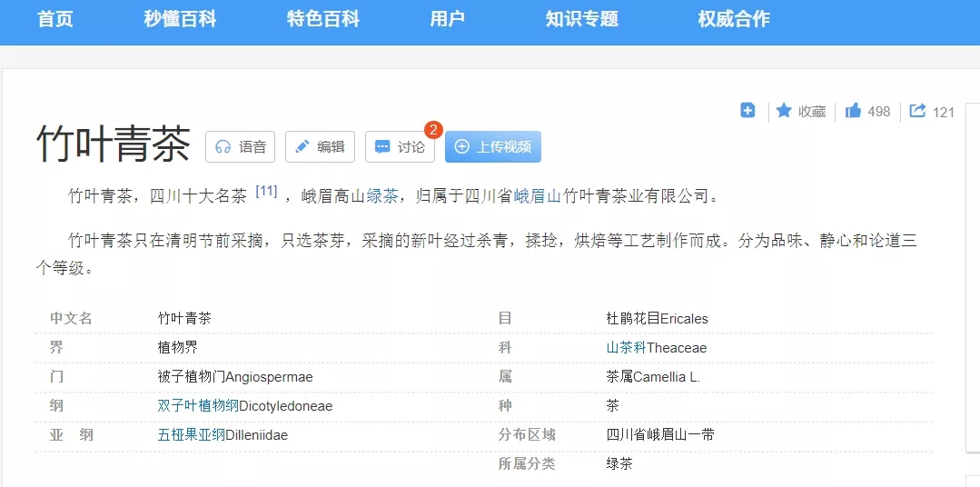Click the 被子植物门Angiospermae value
Viewport: 980px width, 487px height.
pos(235,377)
